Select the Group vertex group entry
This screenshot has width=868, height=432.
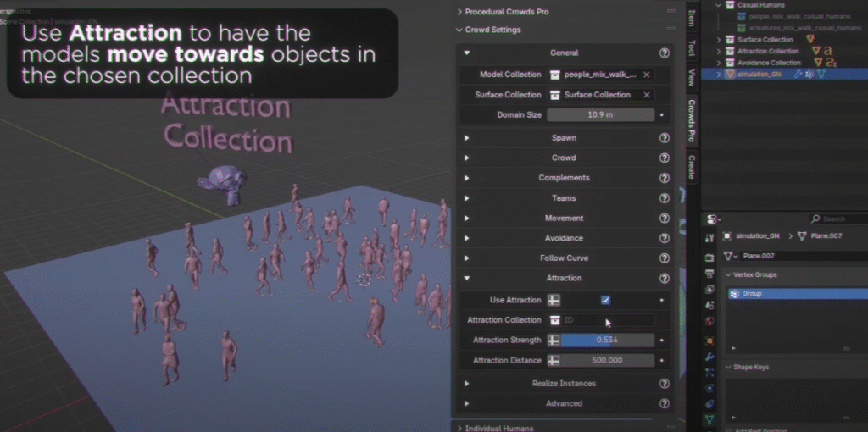[x=750, y=294]
